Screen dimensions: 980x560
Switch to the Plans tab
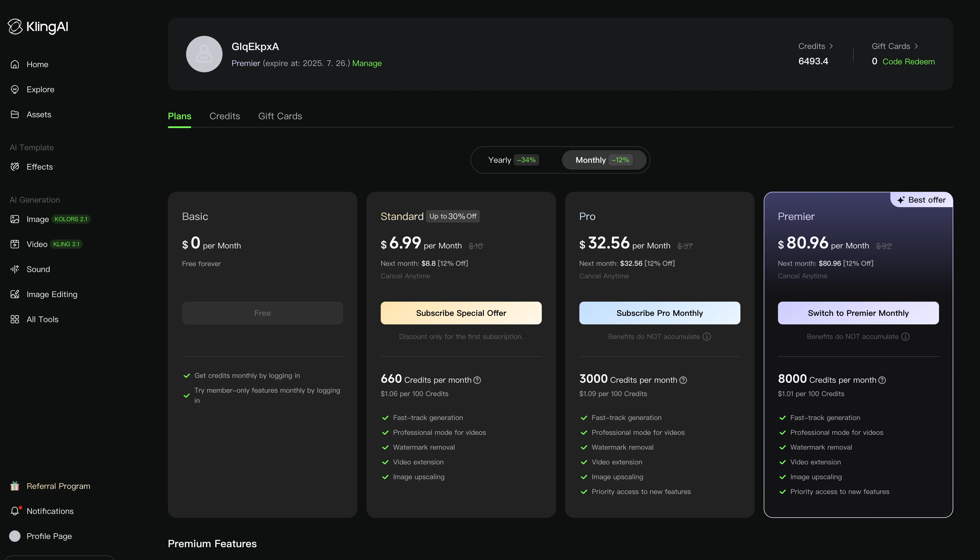point(179,116)
